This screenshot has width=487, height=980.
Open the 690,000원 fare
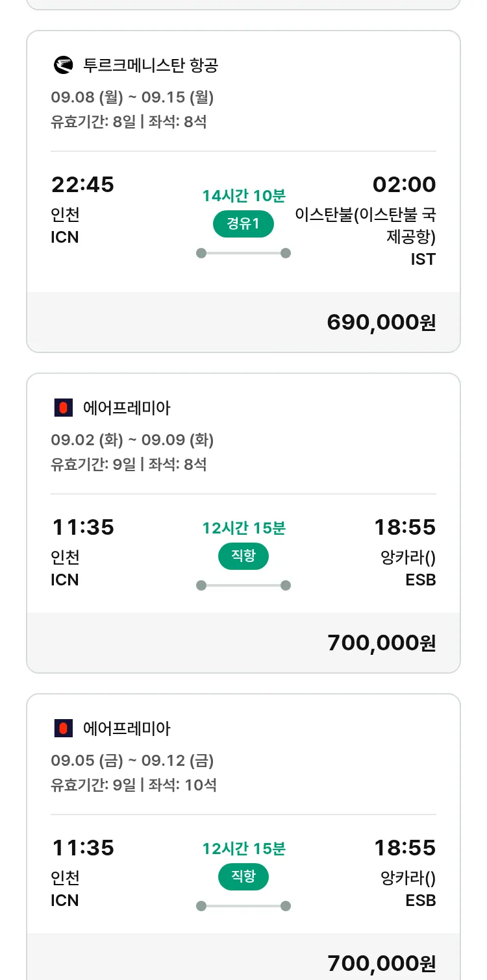[381, 322]
